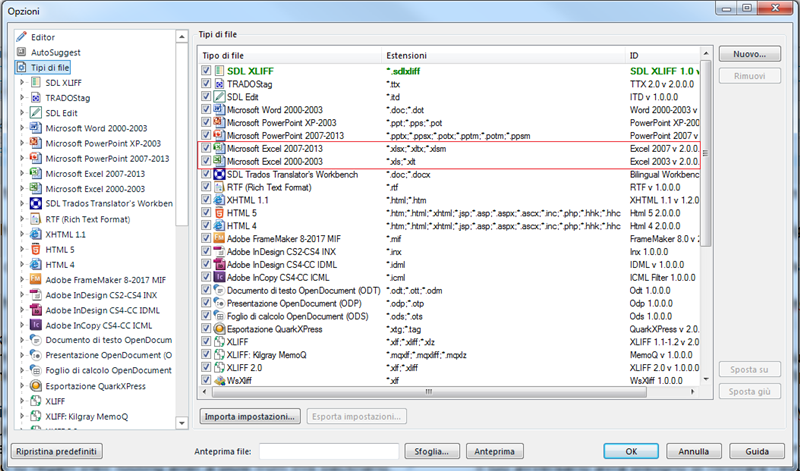Uncheck SDL XLIFF file type checkbox
The image size is (800, 471).
[x=206, y=71]
